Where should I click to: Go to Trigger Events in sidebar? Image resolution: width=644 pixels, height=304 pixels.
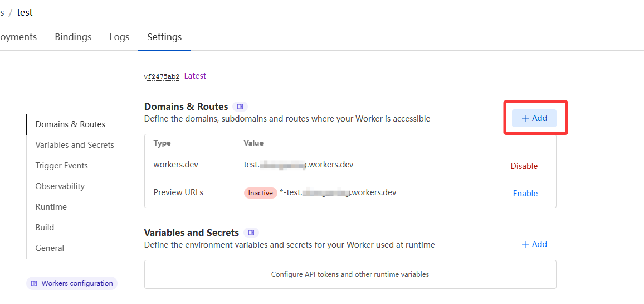(62, 165)
